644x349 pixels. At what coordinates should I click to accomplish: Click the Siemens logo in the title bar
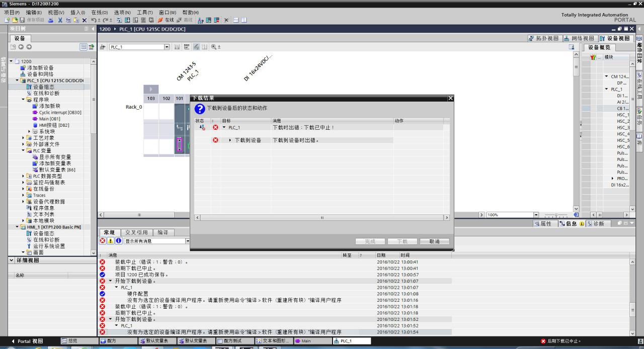click(5, 4)
